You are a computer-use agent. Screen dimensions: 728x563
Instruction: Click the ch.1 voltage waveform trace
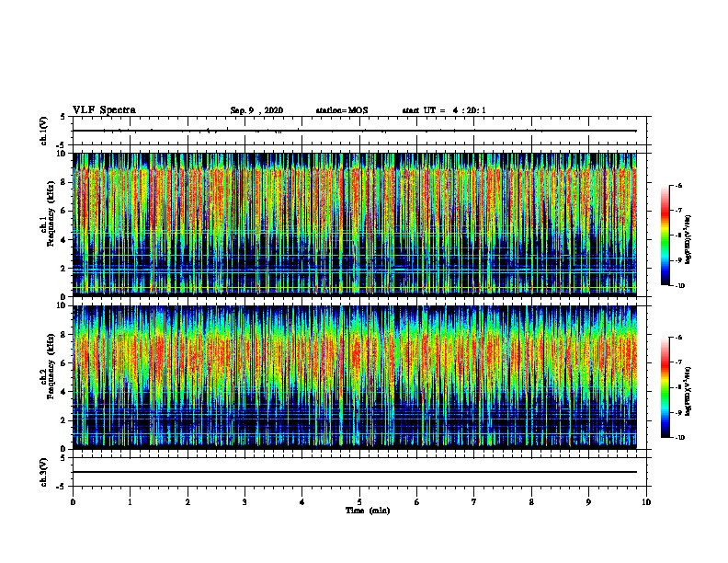pos(355,131)
